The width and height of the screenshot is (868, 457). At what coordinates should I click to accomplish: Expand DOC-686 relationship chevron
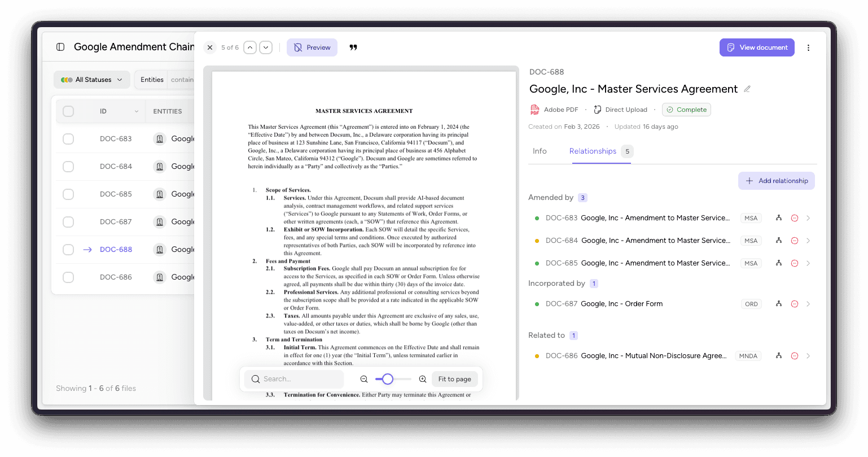coord(808,356)
